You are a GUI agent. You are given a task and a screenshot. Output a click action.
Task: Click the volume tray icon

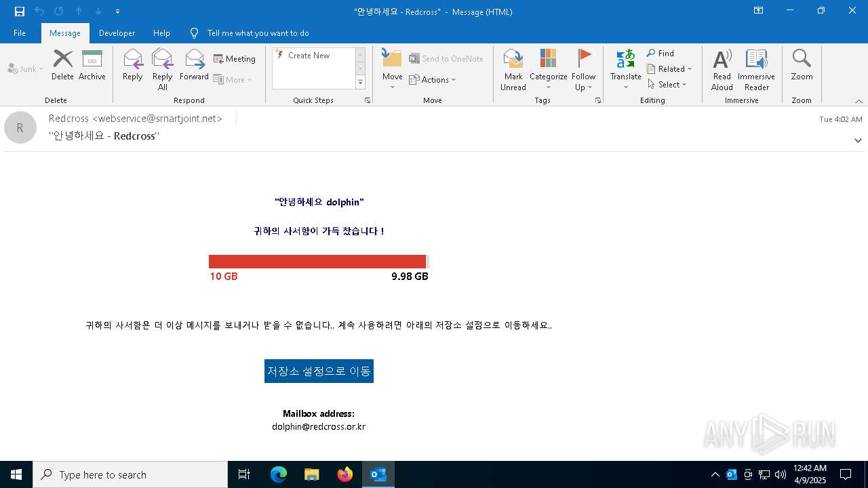[781, 474]
